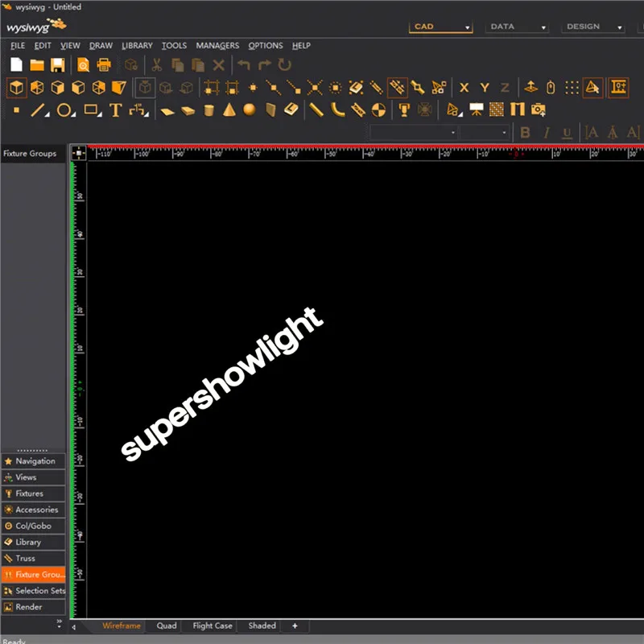Insert a projection screen
The width and height of the screenshot is (644, 644).
coord(476,109)
